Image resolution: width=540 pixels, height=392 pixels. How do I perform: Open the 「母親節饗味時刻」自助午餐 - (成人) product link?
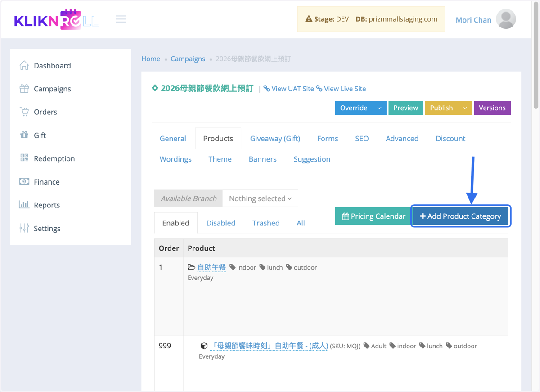coord(269,346)
